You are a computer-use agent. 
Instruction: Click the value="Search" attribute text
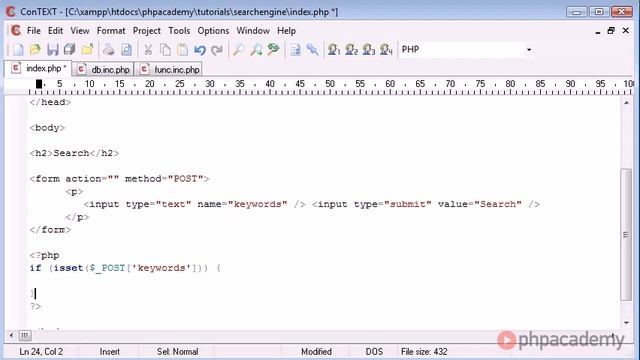(x=480, y=204)
